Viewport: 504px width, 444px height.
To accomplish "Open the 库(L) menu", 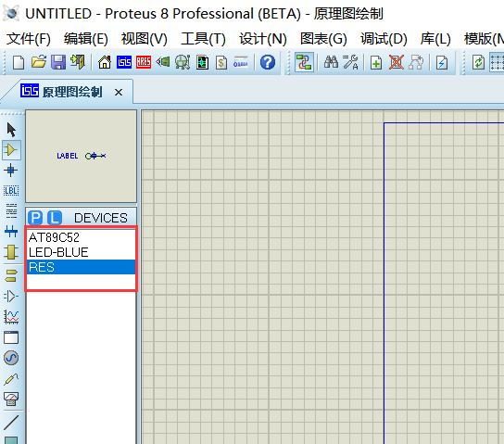I will (x=435, y=39).
